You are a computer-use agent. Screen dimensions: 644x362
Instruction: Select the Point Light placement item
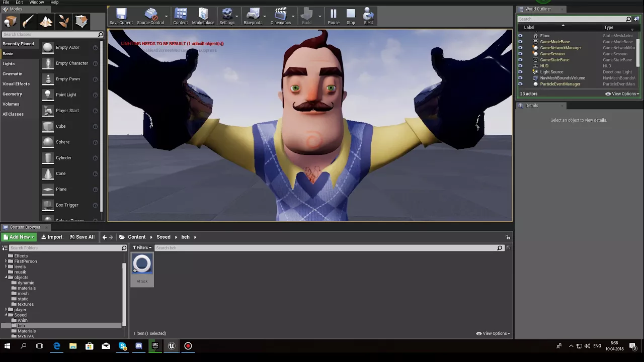pyautogui.click(x=70, y=95)
